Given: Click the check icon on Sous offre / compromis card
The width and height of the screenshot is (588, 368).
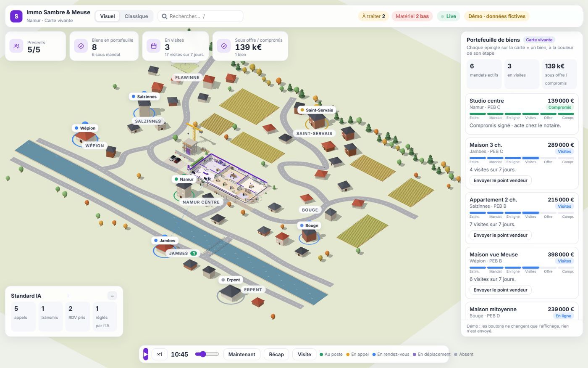Looking at the screenshot, I should (x=224, y=46).
